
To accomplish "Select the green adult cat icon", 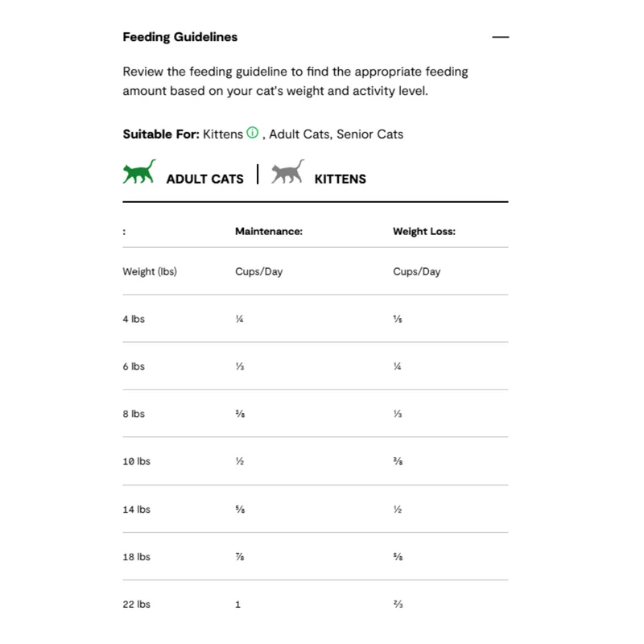I will (x=139, y=171).
